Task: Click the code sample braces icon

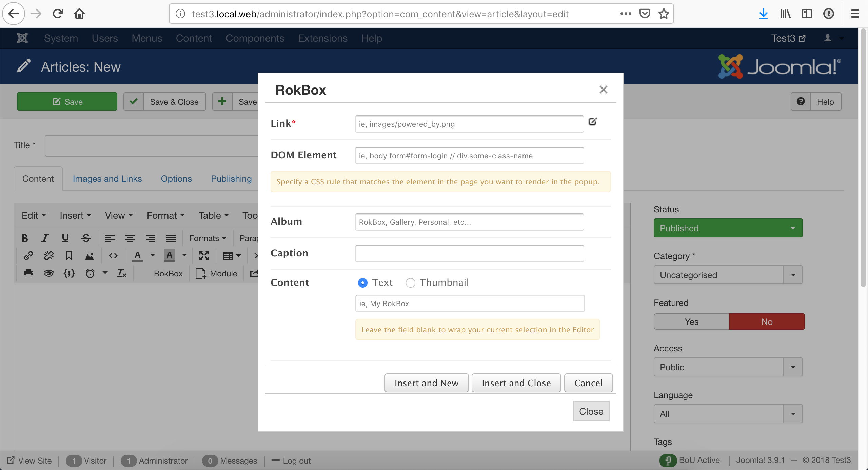Action: (69, 273)
